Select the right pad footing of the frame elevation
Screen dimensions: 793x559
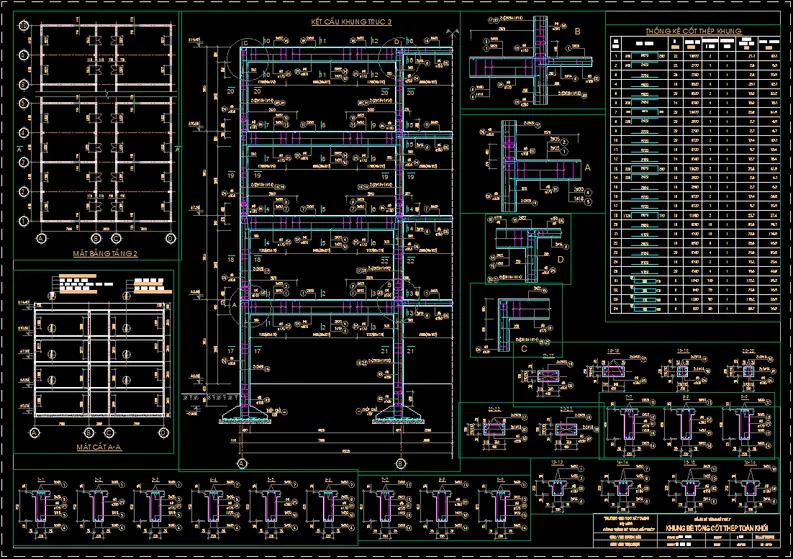point(399,416)
